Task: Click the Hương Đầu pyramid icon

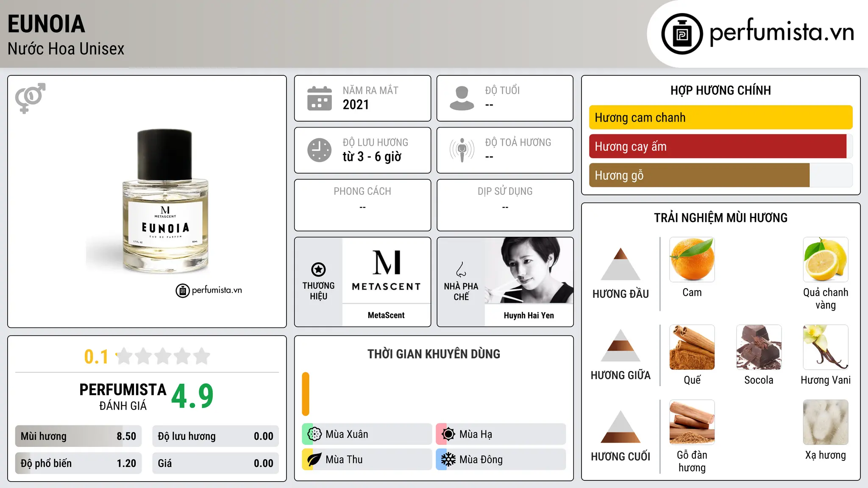Action: [x=620, y=264]
